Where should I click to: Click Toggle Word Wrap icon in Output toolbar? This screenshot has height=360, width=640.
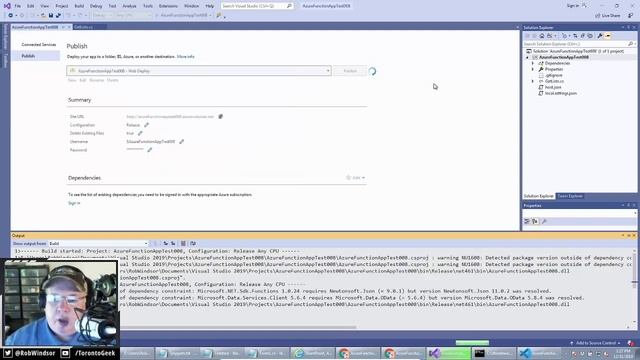tap(193, 243)
